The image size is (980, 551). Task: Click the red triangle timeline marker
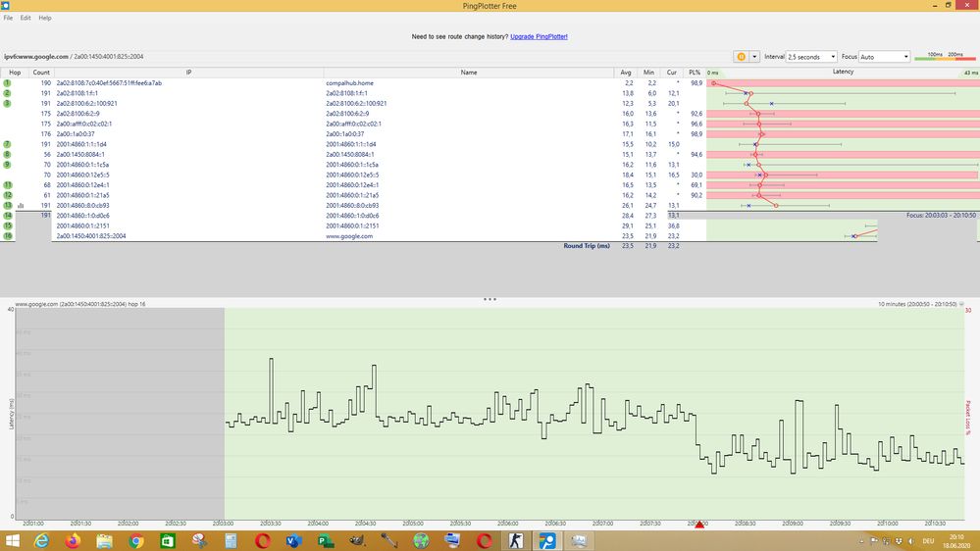point(699,525)
